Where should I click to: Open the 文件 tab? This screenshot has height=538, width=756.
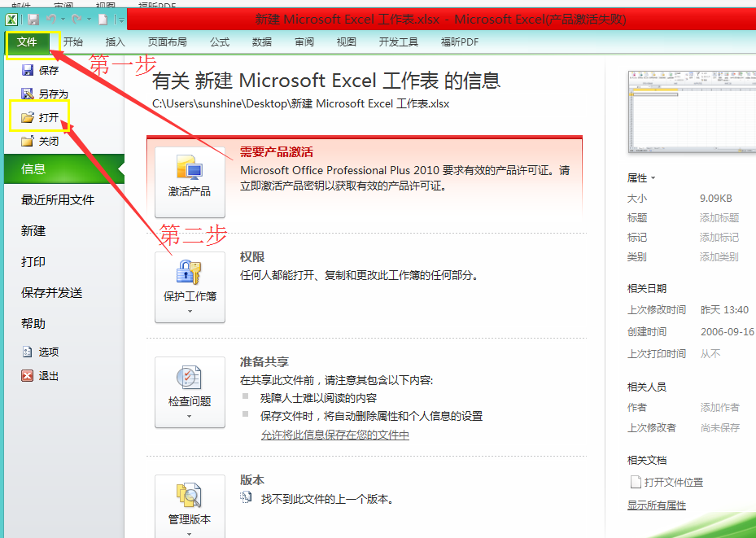point(27,42)
